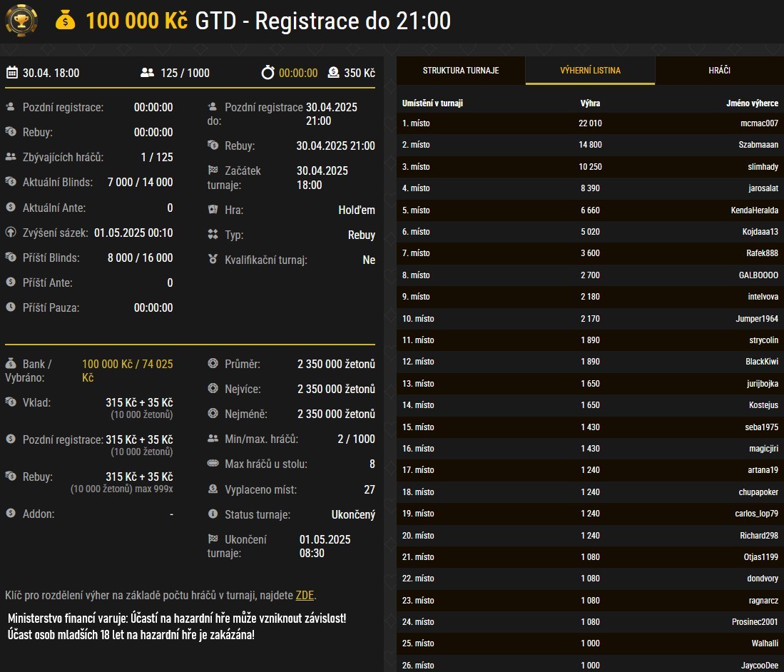784x672 pixels.
Task: Click the money bag icon in title
Action: (x=66, y=21)
